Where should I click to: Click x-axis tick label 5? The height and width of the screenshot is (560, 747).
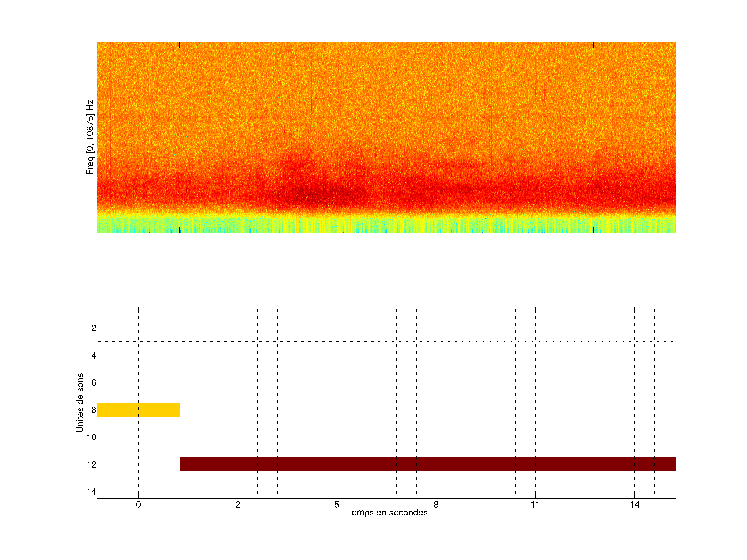[x=337, y=505]
